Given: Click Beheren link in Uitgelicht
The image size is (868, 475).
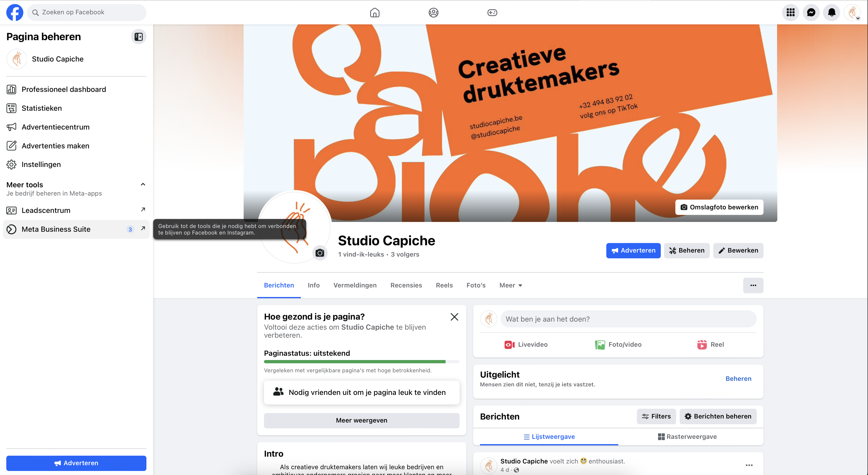Looking at the screenshot, I should (738, 379).
